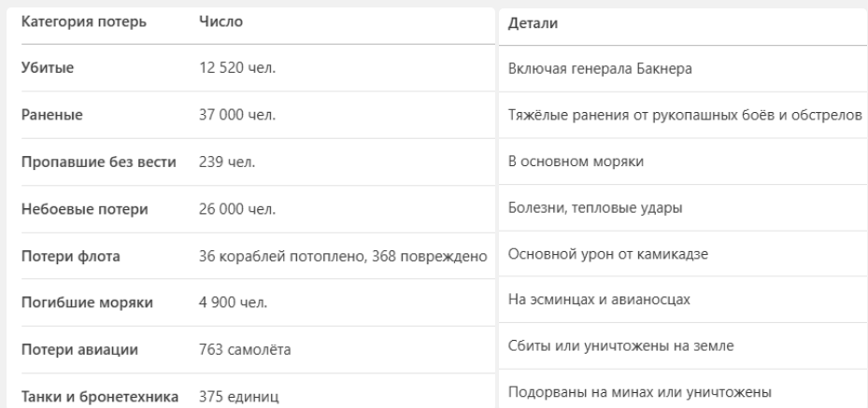
Task: Click the 'Погибшие моряки' category cell
Action: 87,302
